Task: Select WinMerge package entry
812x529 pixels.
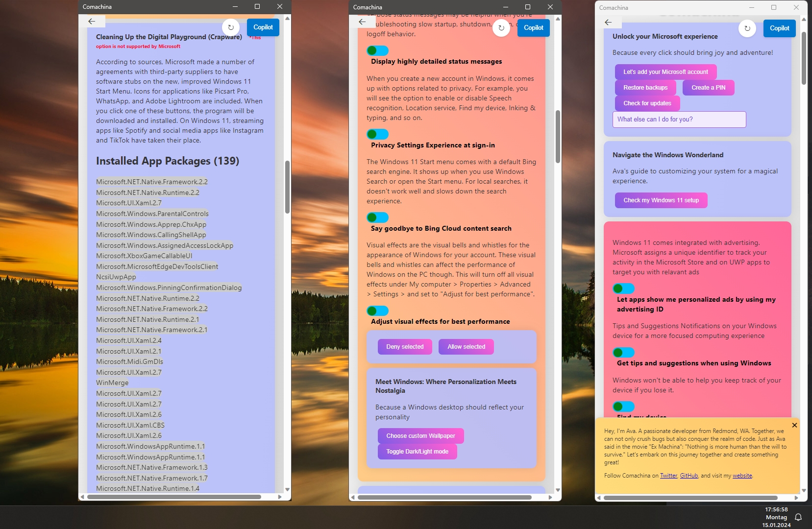Action: (x=112, y=383)
